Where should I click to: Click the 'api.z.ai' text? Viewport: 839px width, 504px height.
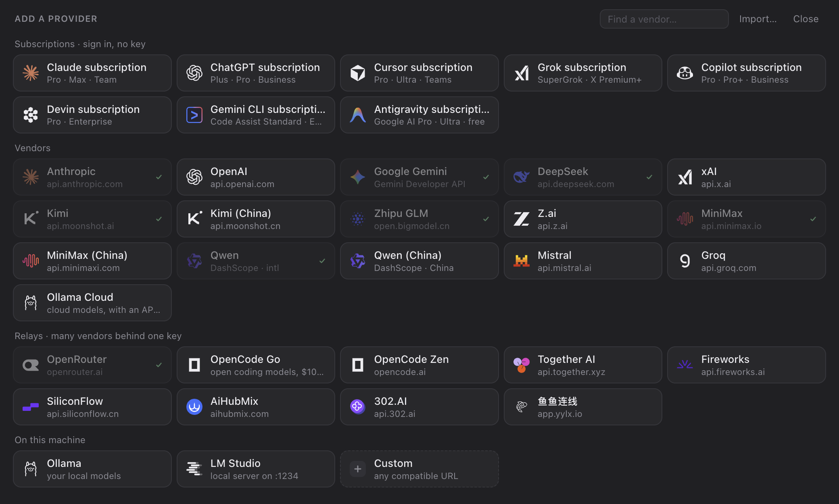click(x=552, y=226)
